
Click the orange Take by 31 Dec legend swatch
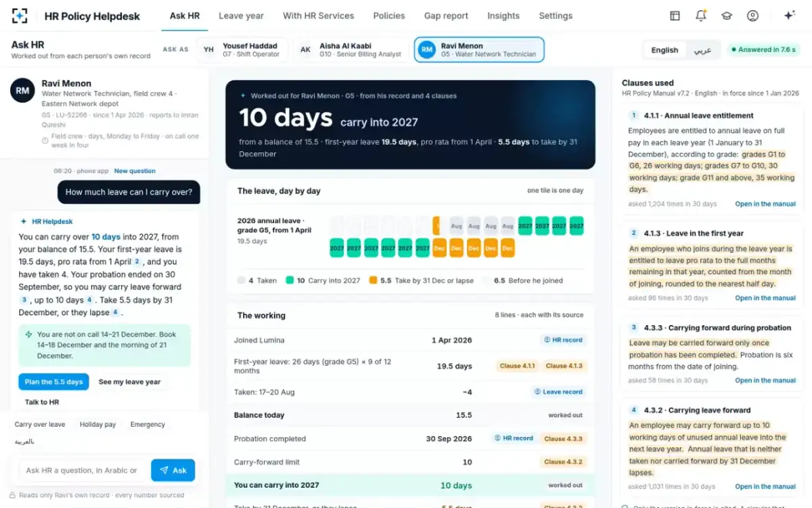pos(373,280)
